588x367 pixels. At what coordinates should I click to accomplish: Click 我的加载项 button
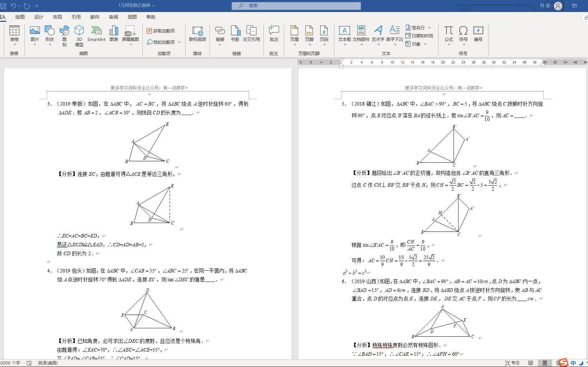(x=161, y=42)
